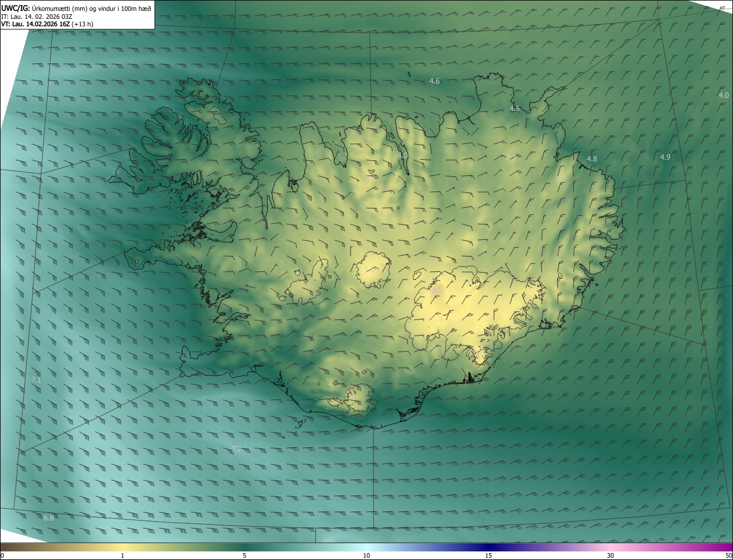Viewport: 733px width, 560px height.
Task: Click the 4.9 value label over the eastern sea
Action: coord(665,157)
